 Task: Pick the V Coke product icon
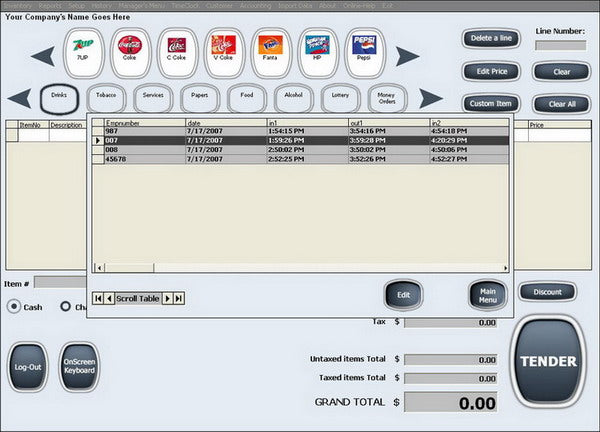coord(224,53)
